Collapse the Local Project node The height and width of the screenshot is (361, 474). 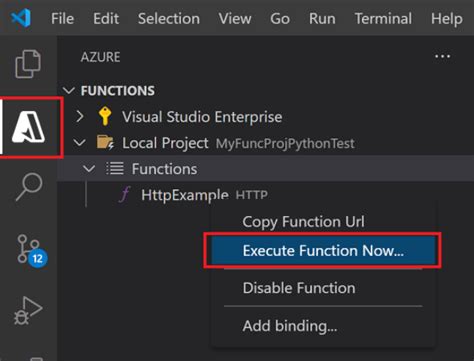tap(79, 143)
